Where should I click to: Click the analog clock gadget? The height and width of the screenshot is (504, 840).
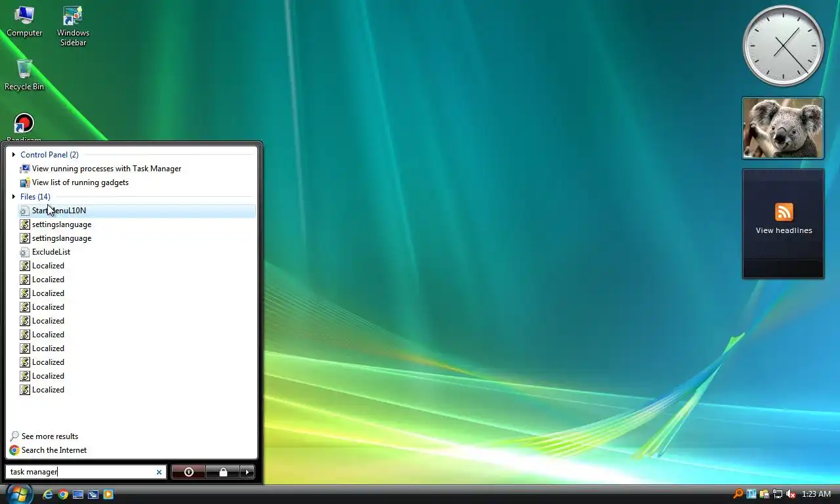click(x=783, y=46)
